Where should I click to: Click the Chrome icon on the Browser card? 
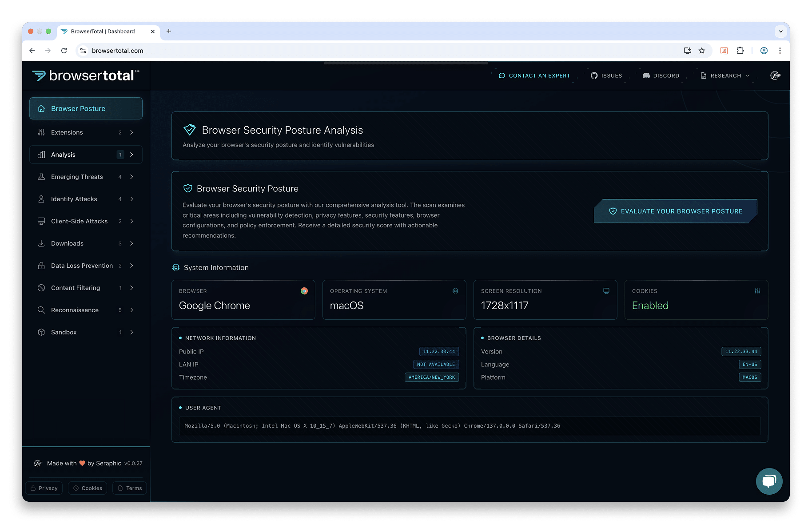(304, 291)
